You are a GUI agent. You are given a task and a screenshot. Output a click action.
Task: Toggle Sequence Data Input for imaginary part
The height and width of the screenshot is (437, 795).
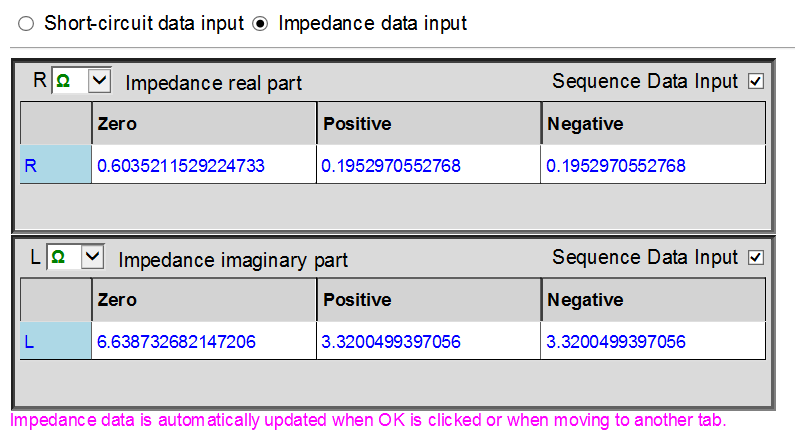click(756, 258)
